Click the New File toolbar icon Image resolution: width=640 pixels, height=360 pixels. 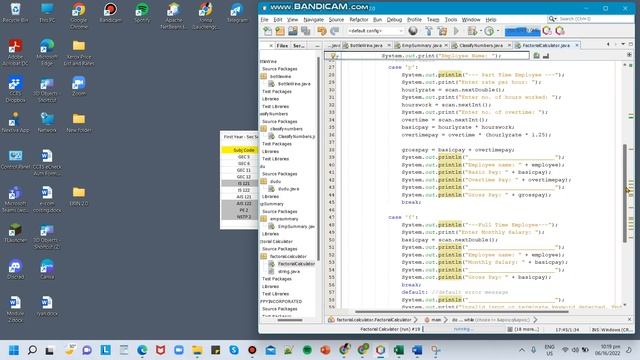(267, 31)
